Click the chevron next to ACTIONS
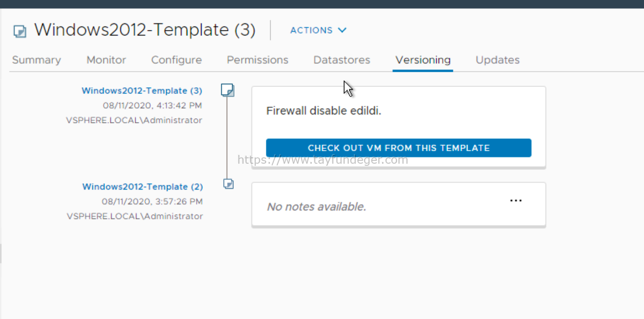The image size is (644, 319). coord(342,30)
